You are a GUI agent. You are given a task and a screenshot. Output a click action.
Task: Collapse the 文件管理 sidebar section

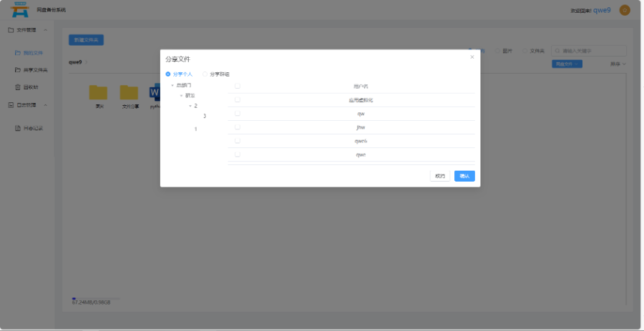[46, 30]
